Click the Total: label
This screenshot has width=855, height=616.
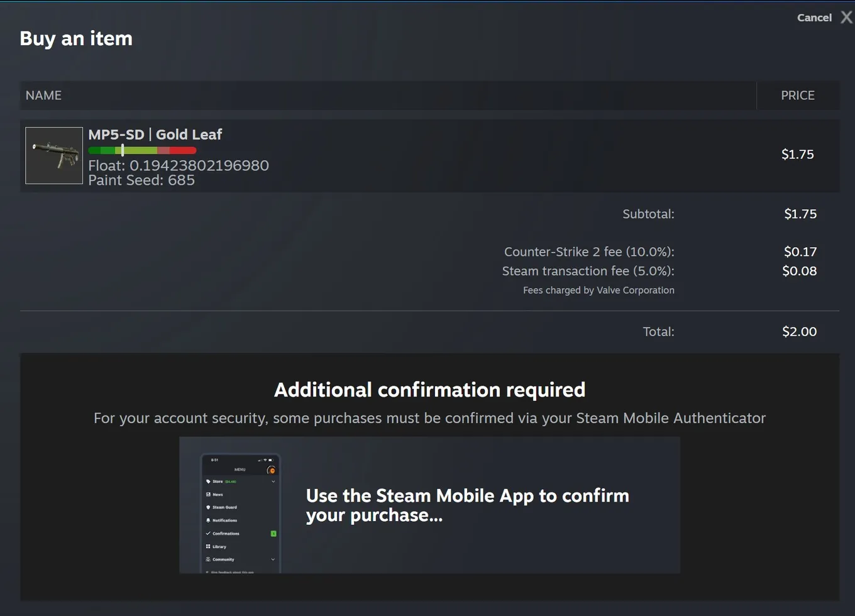pos(658,332)
